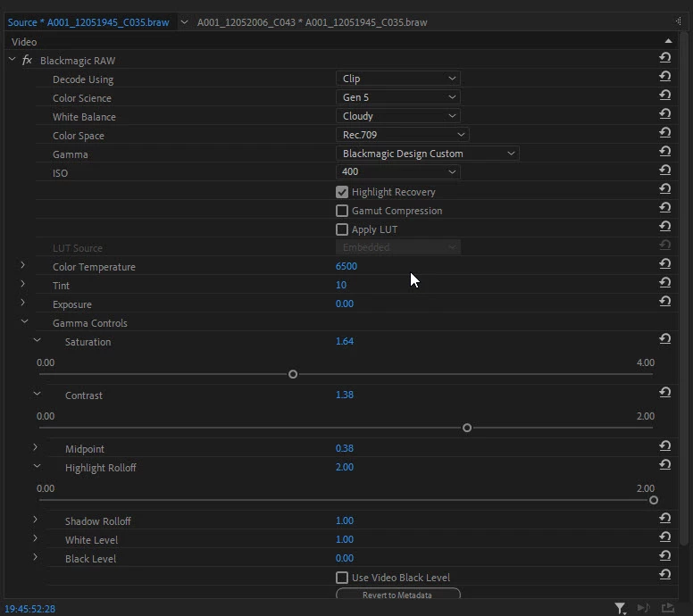This screenshot has height=616, width=693.
Task: Expand the Midpoint parameter
Action: pos(36,447)
